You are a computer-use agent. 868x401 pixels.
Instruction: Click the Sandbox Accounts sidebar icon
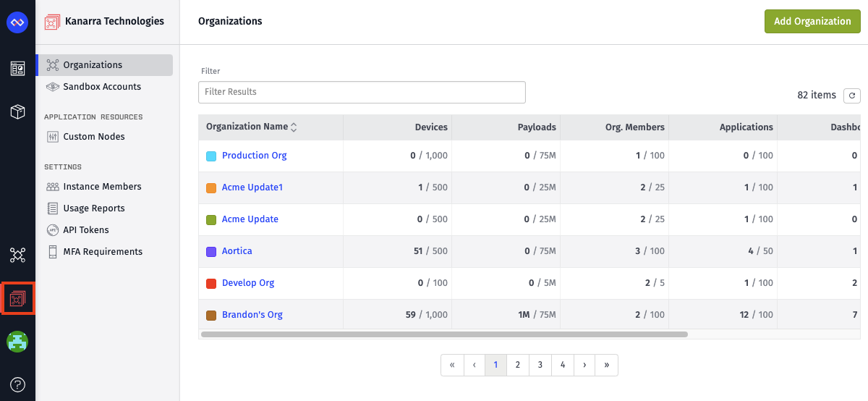tap(52, 87)
